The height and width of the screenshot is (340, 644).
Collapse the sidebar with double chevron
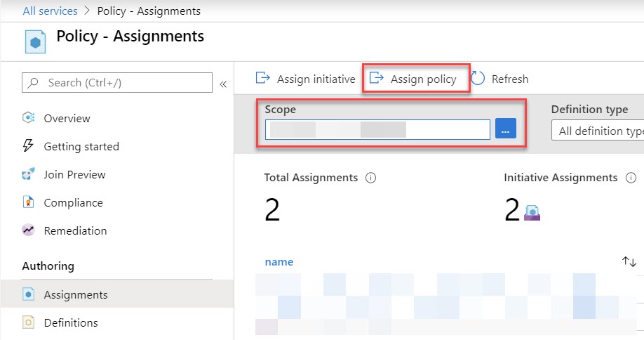click(x=223, y=84)
